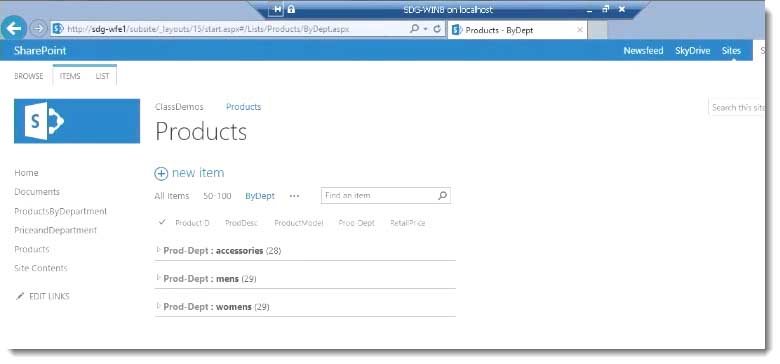Open PriceandDepartment in the left navigation

(56, 230)
